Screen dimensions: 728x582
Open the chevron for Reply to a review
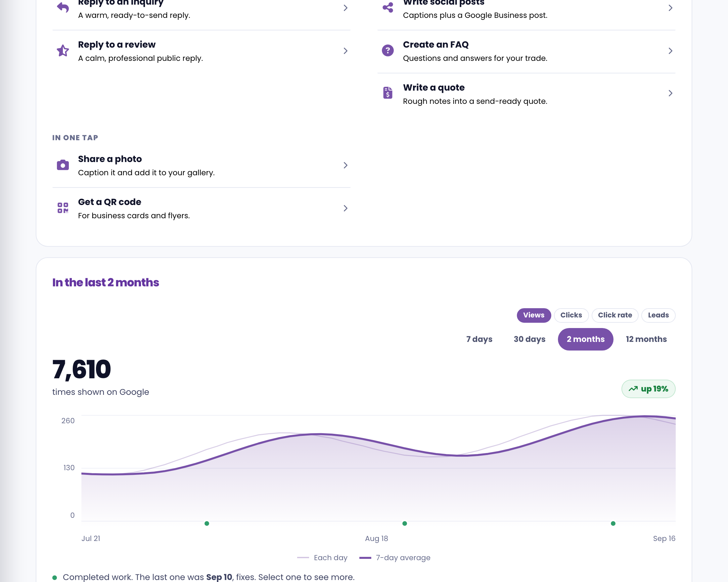pos(345,51)
